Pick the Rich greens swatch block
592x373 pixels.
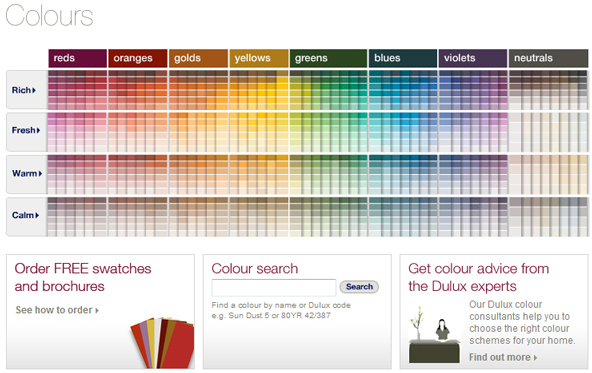[328, 90]
